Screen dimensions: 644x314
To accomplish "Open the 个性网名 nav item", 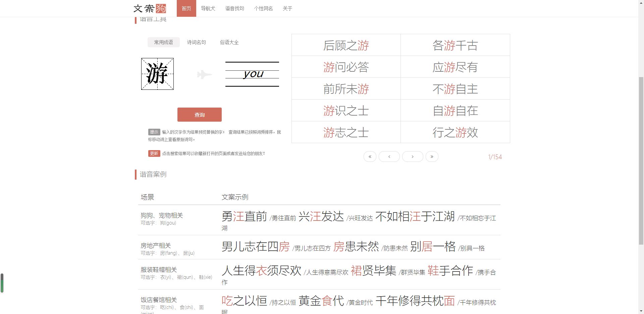I will (x=263, y=8).
